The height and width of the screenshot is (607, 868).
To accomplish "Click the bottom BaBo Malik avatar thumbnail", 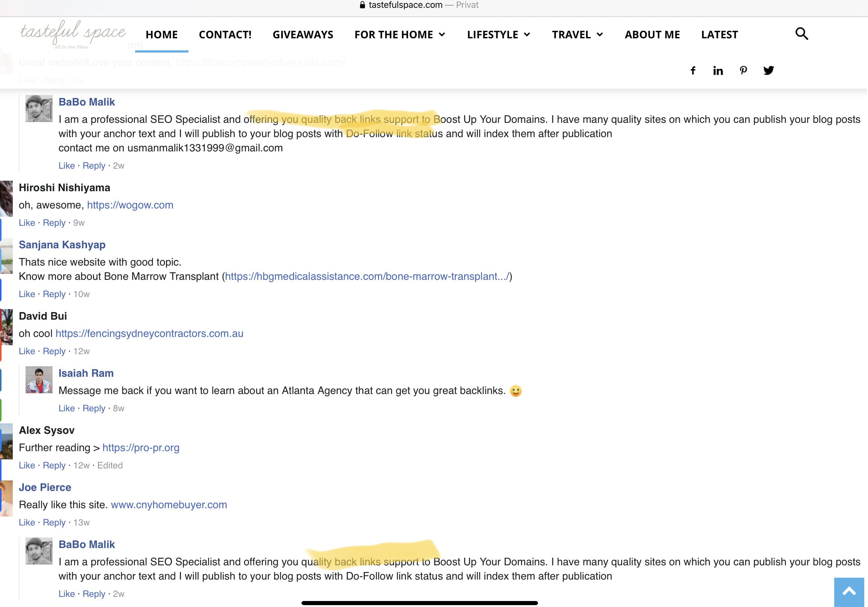I will coord(39,551).
